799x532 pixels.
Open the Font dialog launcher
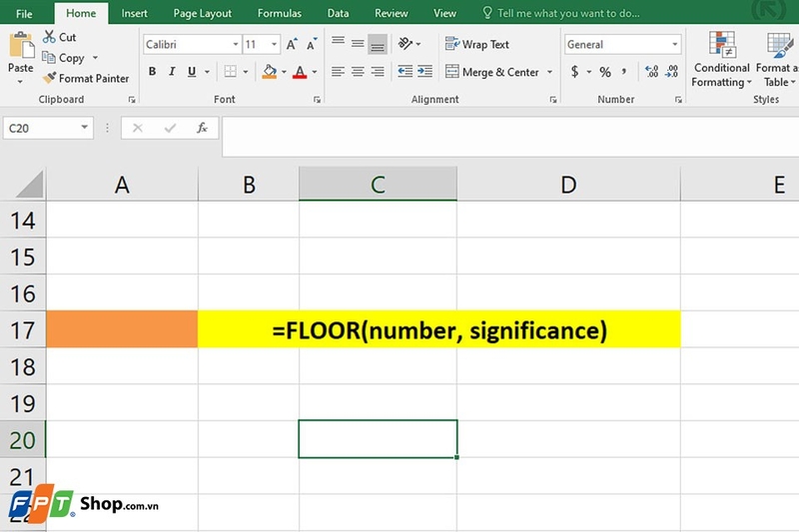(317, 100)
